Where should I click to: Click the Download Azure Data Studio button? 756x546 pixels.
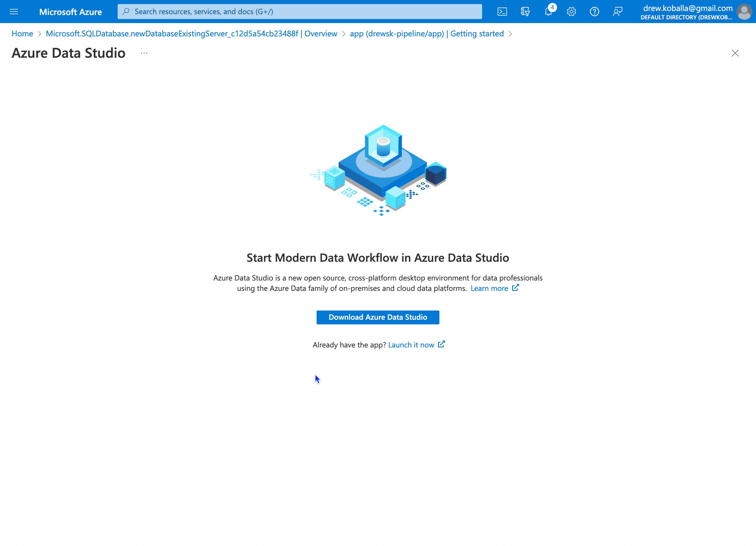click(378, 317)
